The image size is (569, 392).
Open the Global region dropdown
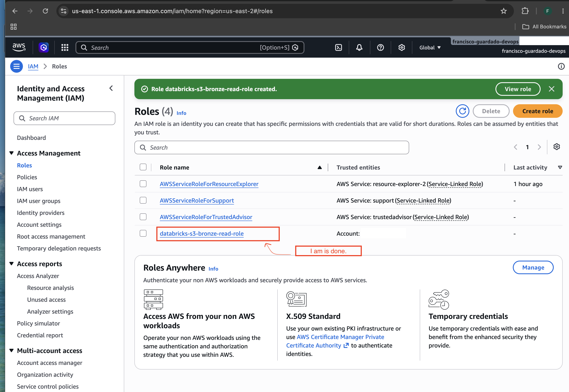click(430, 47)
